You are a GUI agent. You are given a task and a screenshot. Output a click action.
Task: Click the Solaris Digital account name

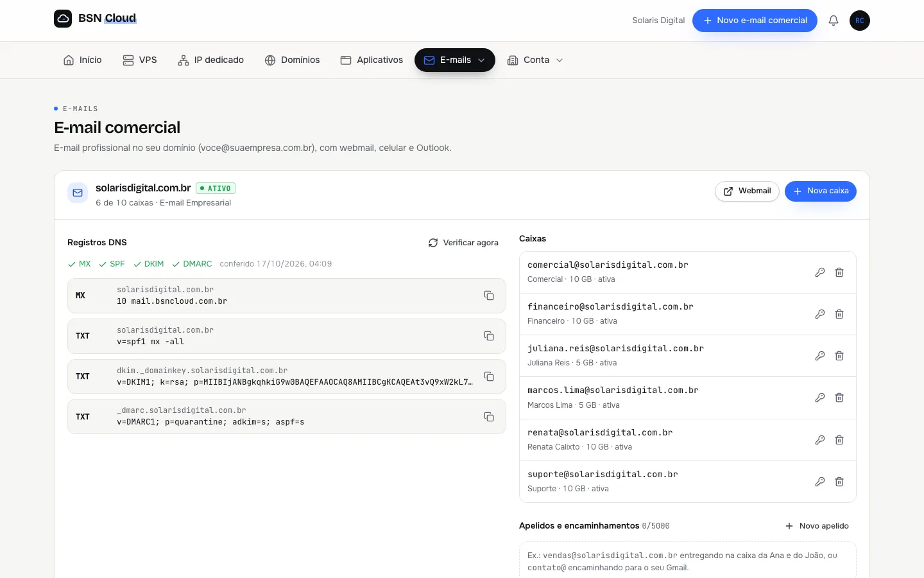(x=658, y=21)
